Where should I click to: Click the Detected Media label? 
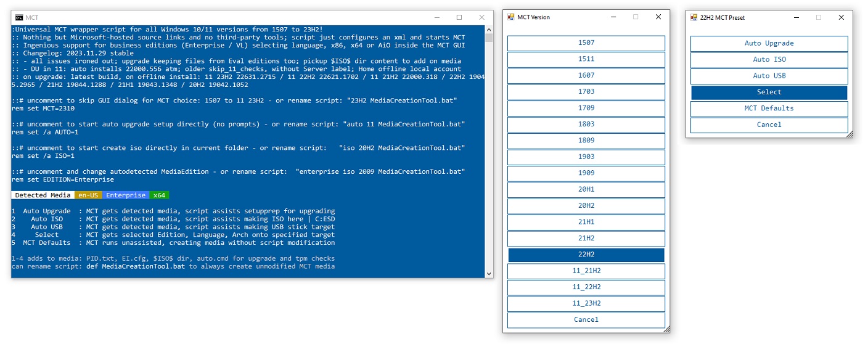43,195
